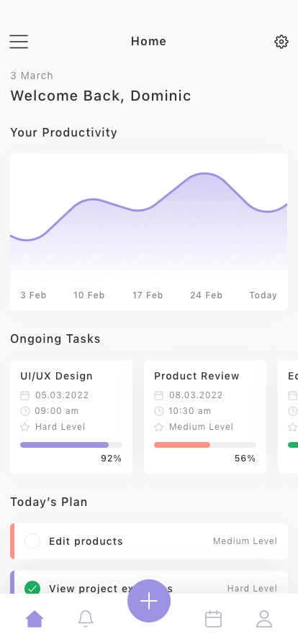Click the clock icon beside 10:30 am

(159, 410)
